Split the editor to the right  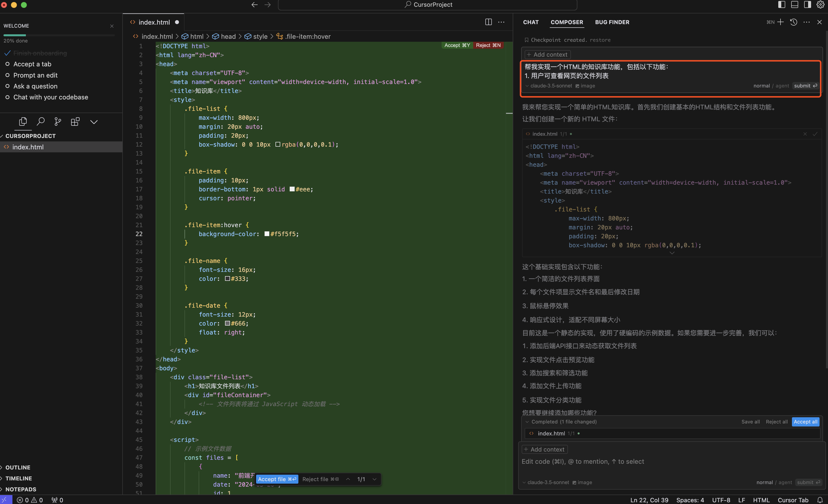(488, 22)
